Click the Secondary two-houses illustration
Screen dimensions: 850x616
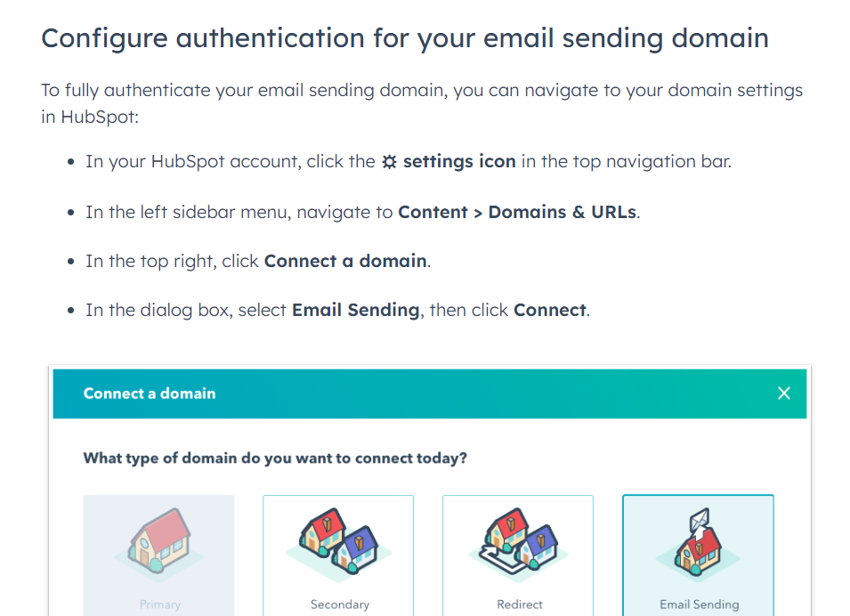tap(338, 541)
